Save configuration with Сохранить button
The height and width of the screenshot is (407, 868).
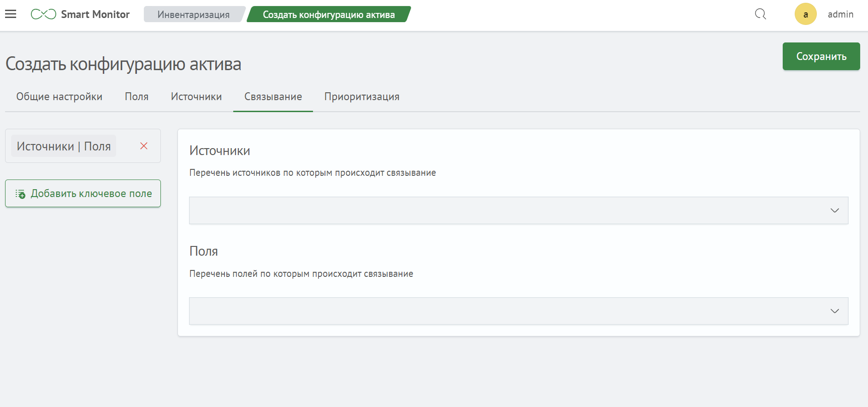click(821, 56)
